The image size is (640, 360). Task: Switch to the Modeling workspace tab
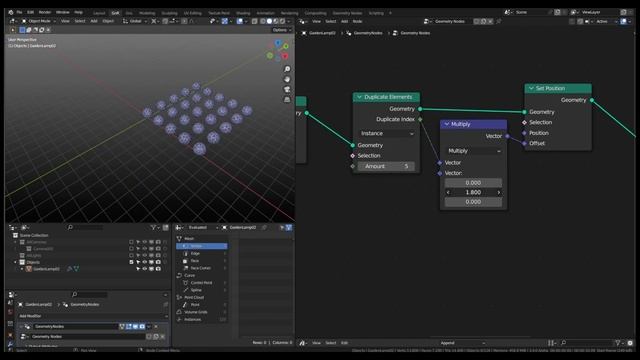tap(147, 13)
